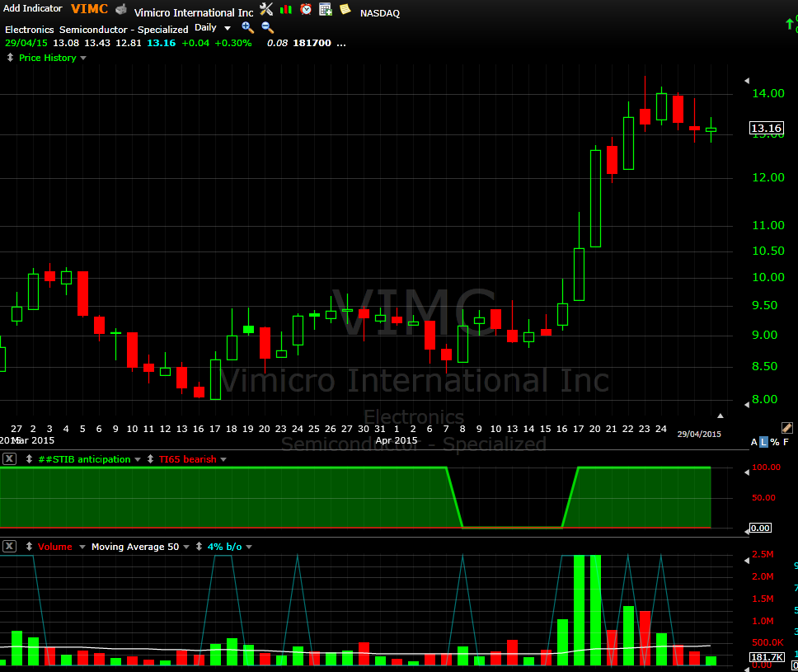The image size is (798, 672).
Task: Click the Moving Average 50 label
Action: (135, 547)
